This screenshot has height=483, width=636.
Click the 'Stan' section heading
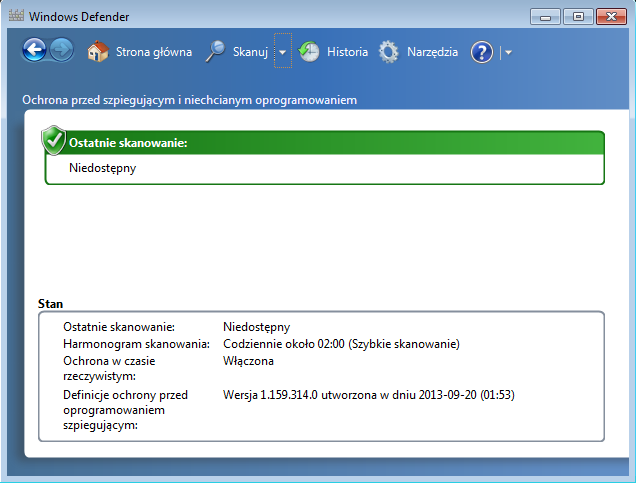click(50, 304)
